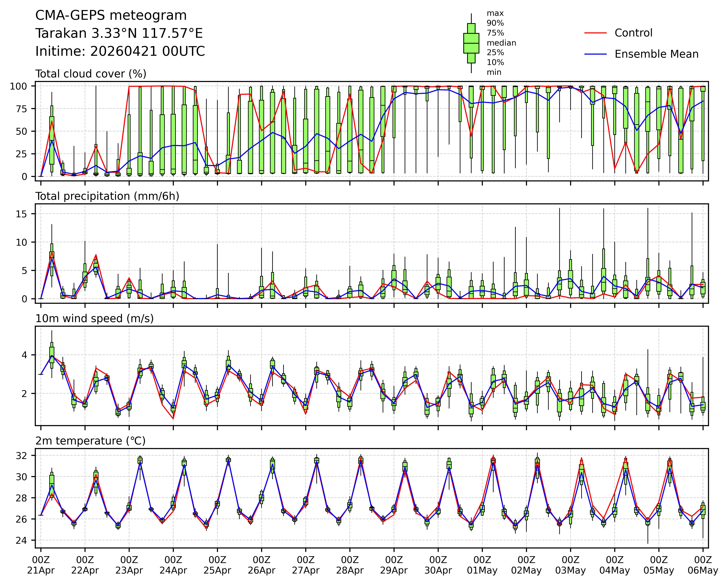Click the blue Ensemble Mean legend line

(595, 54)
